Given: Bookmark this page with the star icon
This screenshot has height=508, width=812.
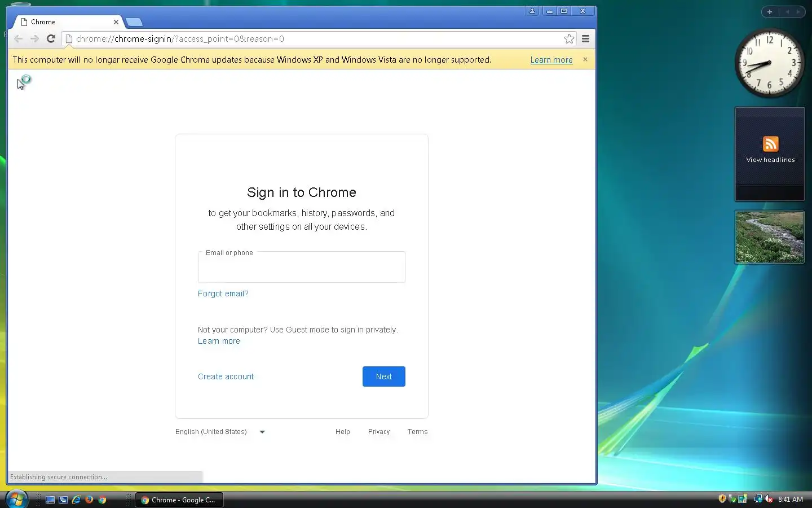Looking at the screenshot, I should coord(569,38).
